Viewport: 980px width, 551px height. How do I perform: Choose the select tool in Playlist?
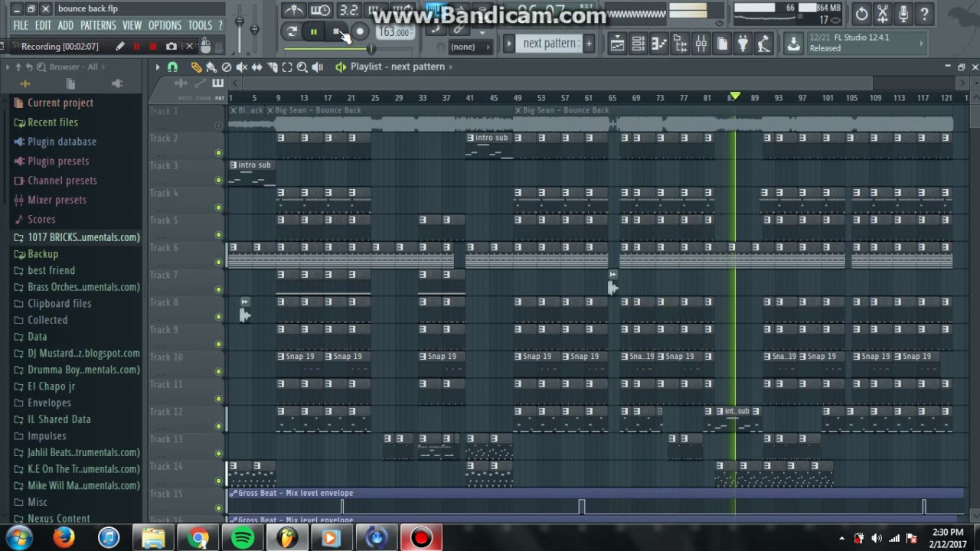click(x=287, y=67)
